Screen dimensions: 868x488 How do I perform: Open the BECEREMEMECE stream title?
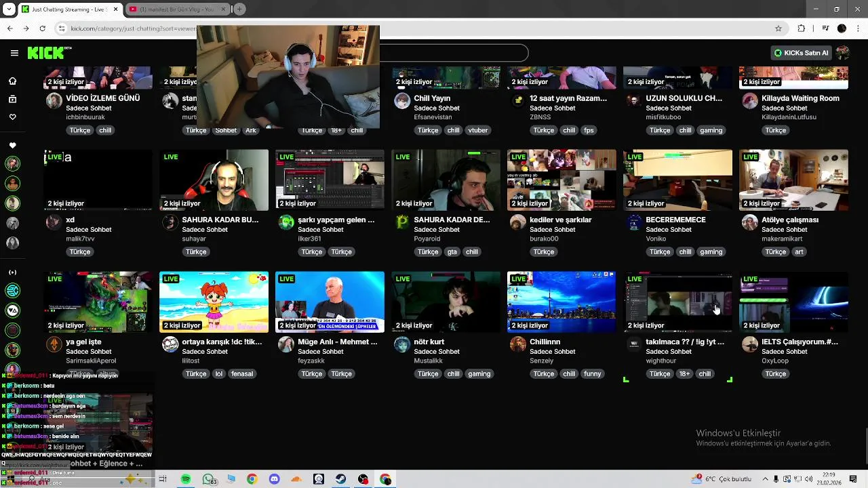click(x=675, y=220)
